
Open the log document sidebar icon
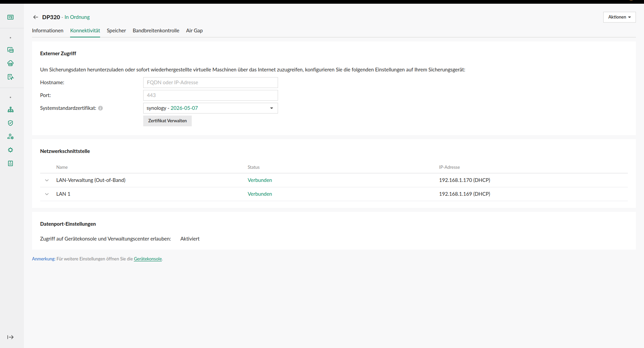click(x=10, y=163)
